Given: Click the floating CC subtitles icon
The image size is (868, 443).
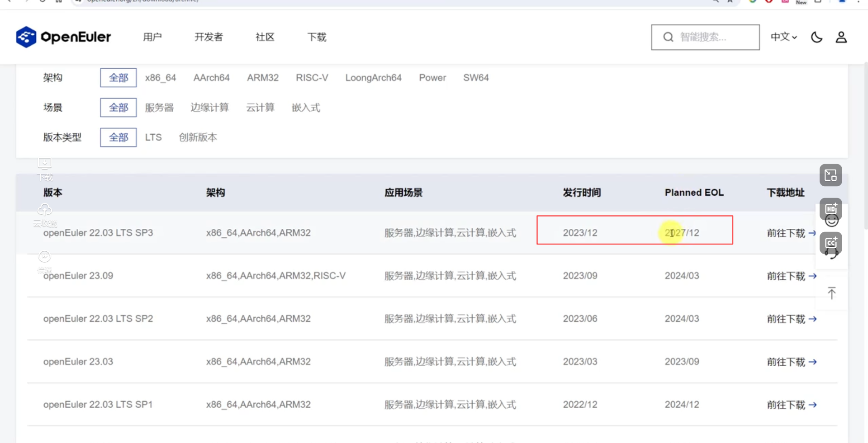Looking at the screenshot, I should coord(831,243).
